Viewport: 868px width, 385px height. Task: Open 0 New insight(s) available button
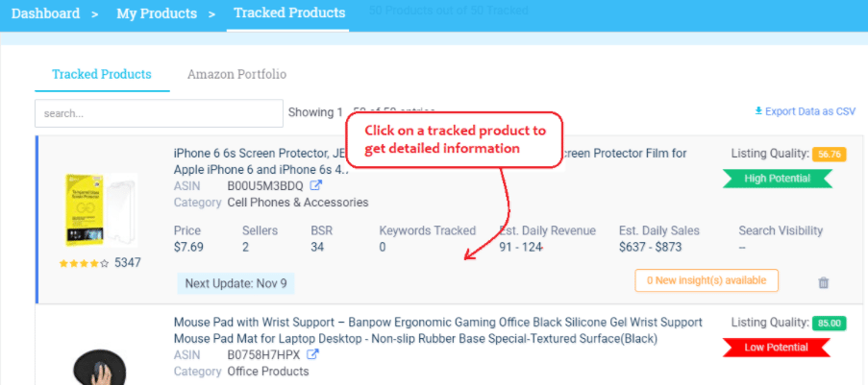point(707,280)
